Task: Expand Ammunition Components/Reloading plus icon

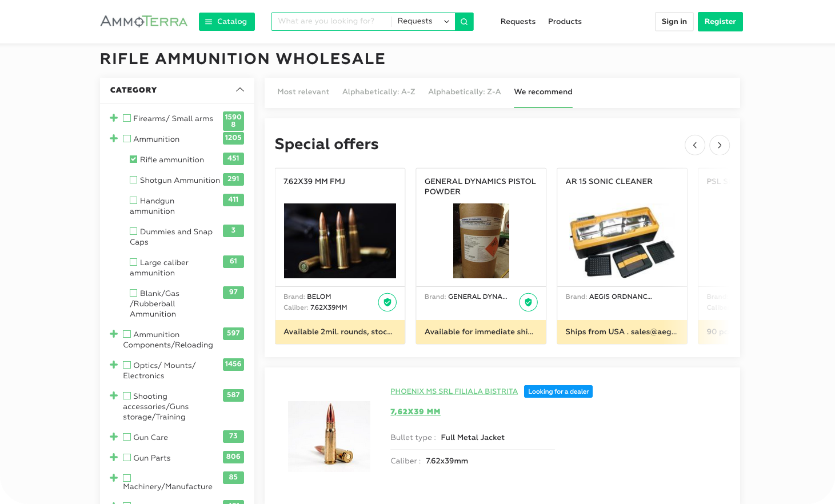Action: point(114,334)
